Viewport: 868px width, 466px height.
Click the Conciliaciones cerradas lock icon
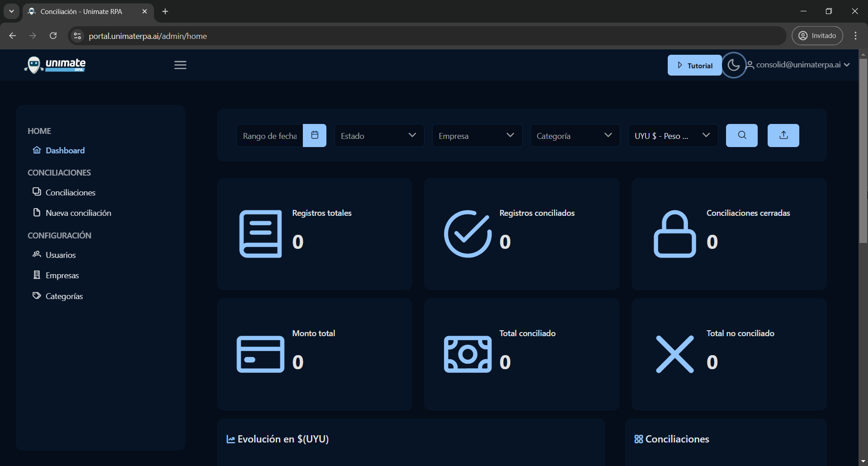coord(675,234)
